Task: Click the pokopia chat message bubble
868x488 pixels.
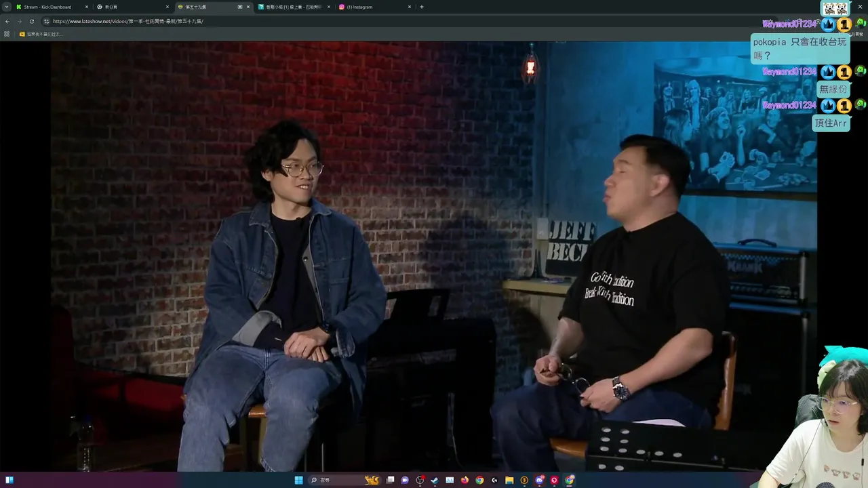Action: point(800,48)
